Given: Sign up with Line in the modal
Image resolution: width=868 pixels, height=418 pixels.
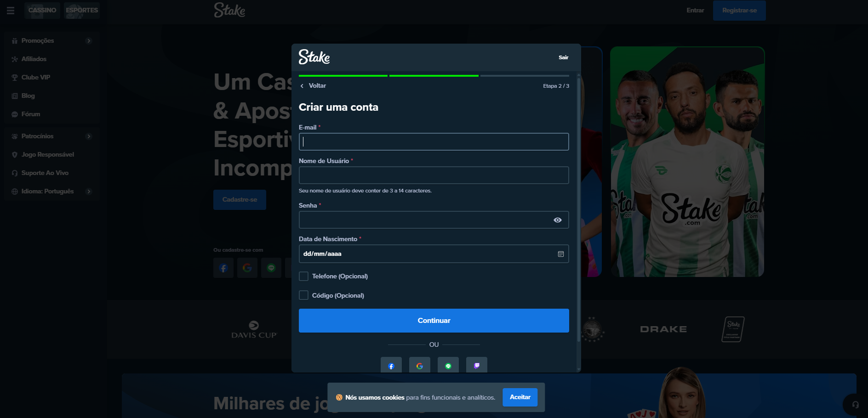Looking at the screenshot, I should (448, 365).
